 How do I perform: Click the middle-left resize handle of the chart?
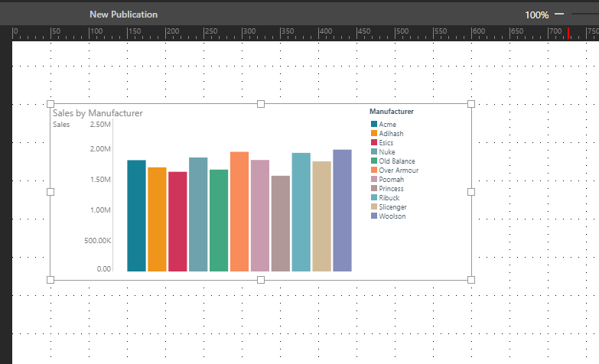50,192
